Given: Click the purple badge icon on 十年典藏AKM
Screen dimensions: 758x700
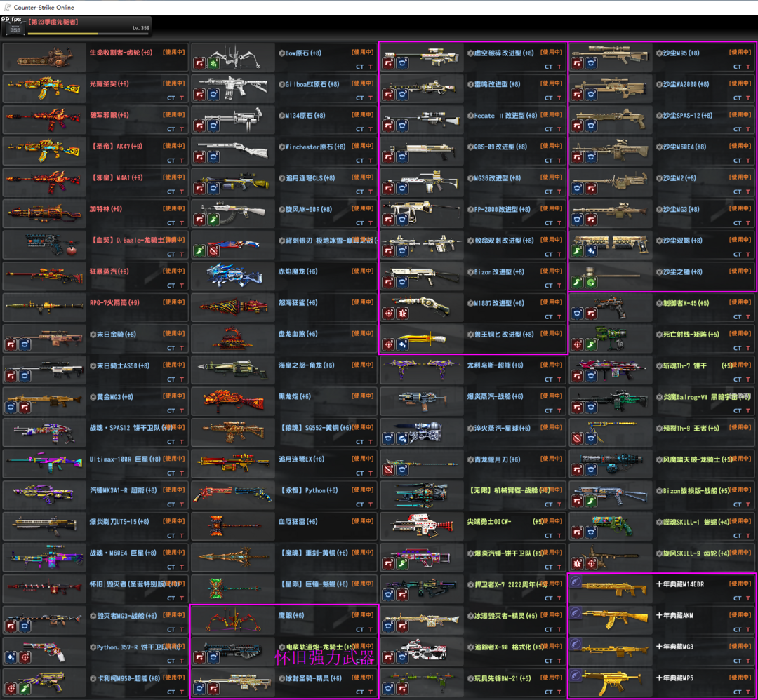Looking at the screenshot, I should click(x=576, y=614).
